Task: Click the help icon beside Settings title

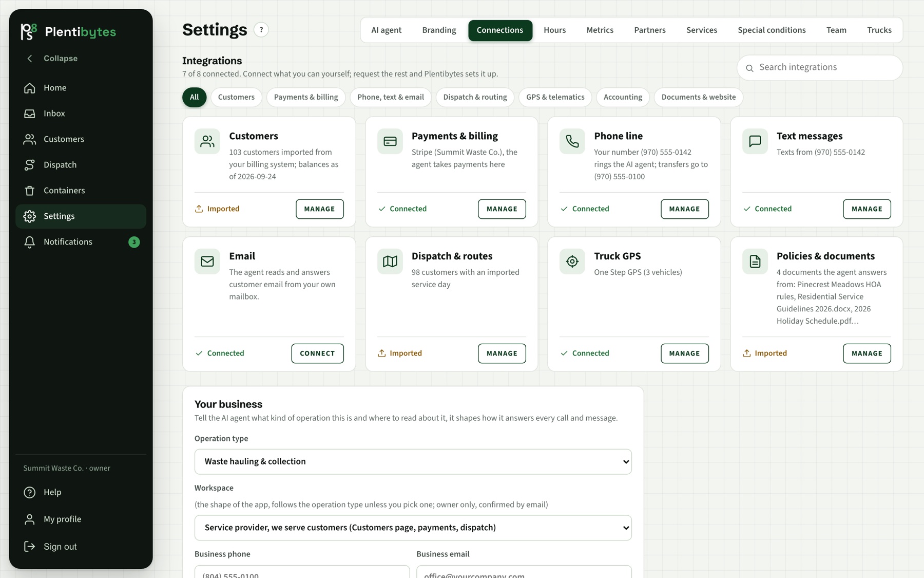Action: [261, 30]
